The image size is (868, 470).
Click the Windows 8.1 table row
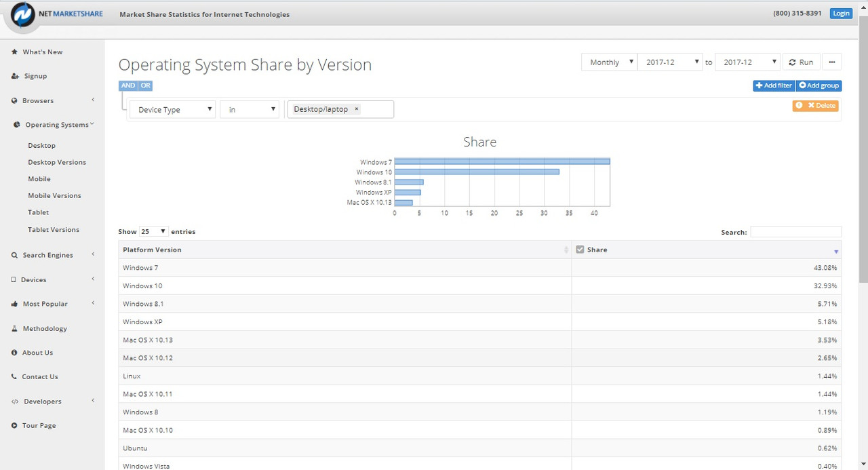click(480, 303)
